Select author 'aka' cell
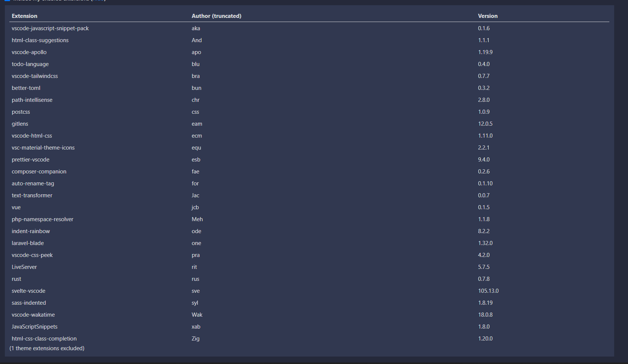 (196, 28)
